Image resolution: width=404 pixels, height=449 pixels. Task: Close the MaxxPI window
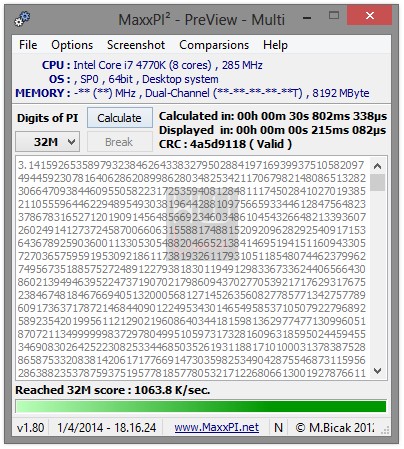click(369, 15)
